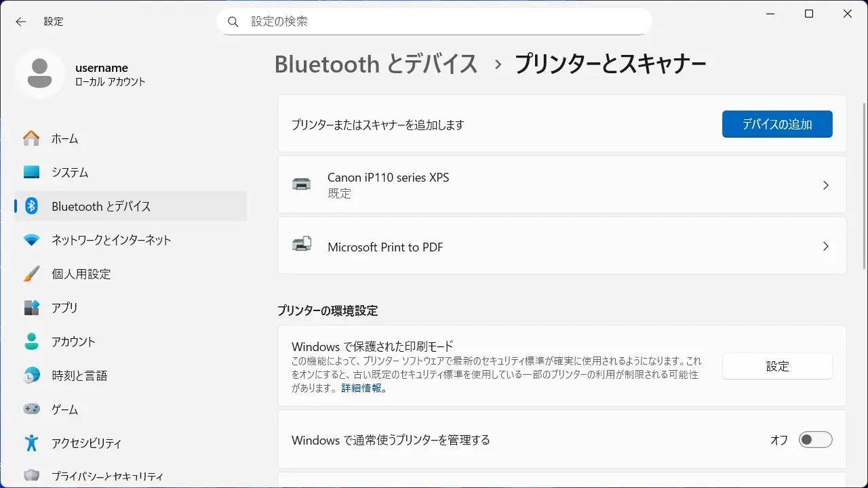Click the Canon iP110 printer icon
The height and width of the screenshot is (488, 868).
pos(302,184)
